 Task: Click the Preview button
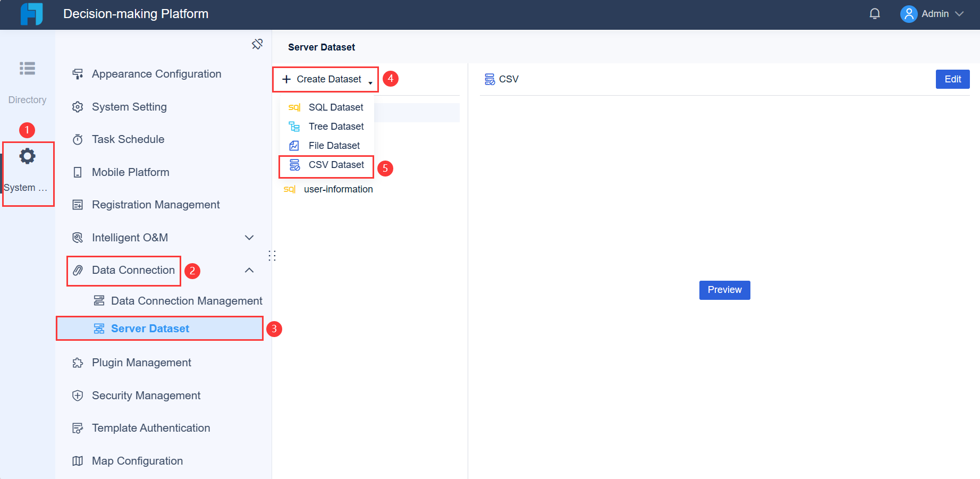pos(724,290)
